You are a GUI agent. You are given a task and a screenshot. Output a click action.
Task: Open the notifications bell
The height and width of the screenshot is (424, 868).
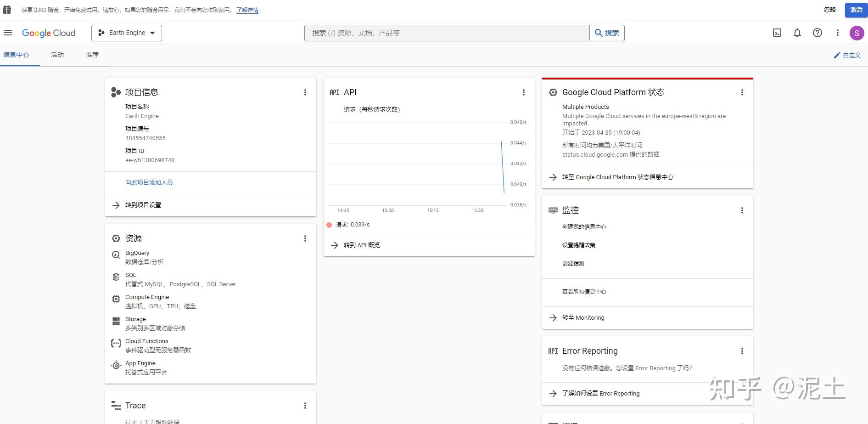797,33
